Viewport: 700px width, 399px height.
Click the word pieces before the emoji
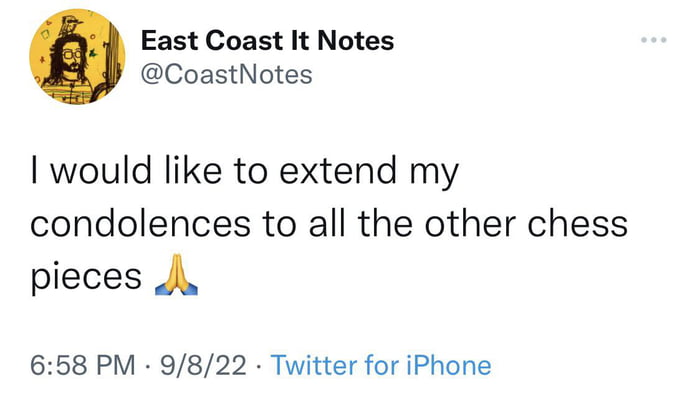[x=86, y=277]
